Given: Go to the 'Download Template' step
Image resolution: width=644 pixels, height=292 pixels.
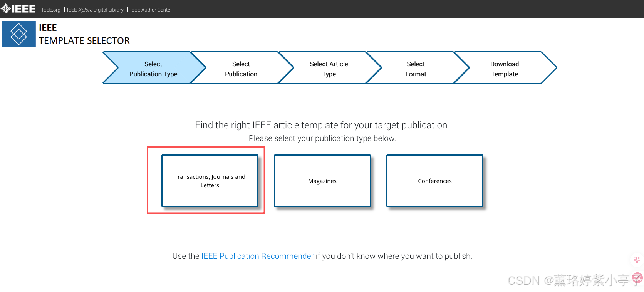Looking at the screenshot, I should 505,68.
